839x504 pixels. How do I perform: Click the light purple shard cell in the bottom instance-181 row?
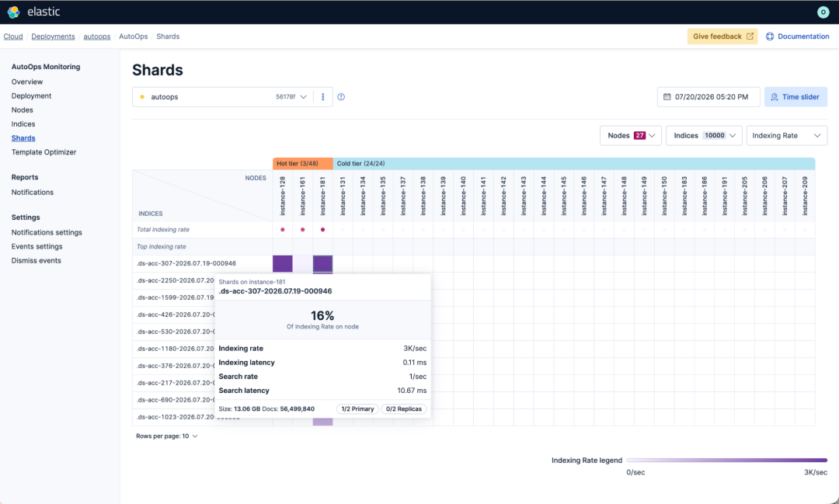(322, 422)
